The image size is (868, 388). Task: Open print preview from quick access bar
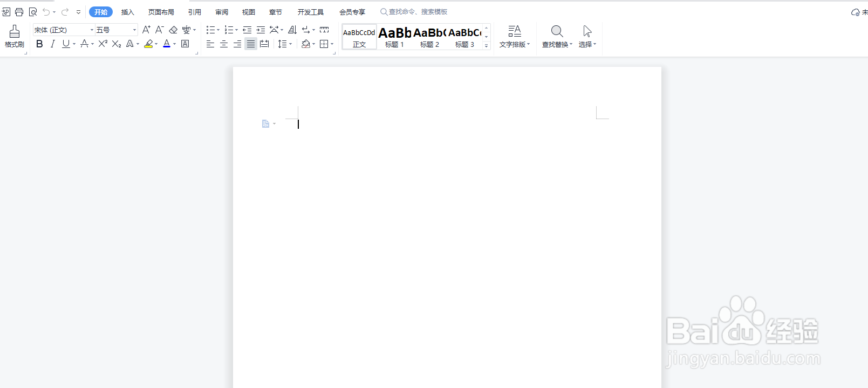pyautogui.click(x=33, y=12)
